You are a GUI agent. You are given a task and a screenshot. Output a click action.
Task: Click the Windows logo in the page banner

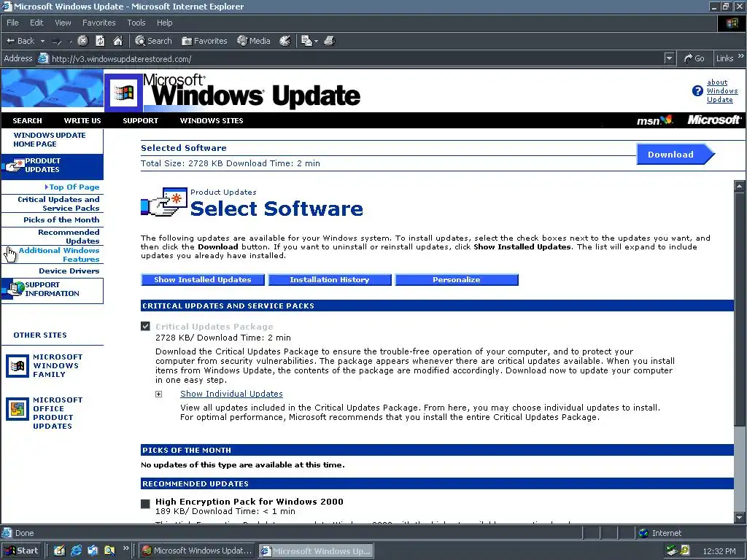pyautogui.click(x=123, y=93)
